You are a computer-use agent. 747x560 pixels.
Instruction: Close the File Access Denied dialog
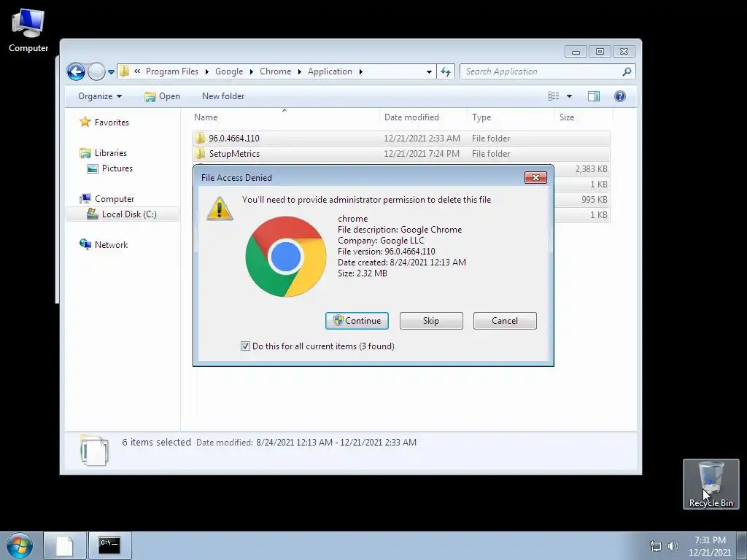click(x=535, y=178)
